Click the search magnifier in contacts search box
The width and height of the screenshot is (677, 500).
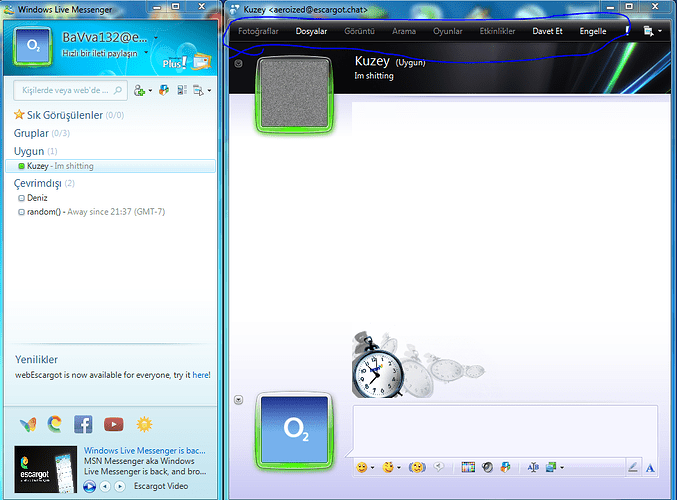117,90
